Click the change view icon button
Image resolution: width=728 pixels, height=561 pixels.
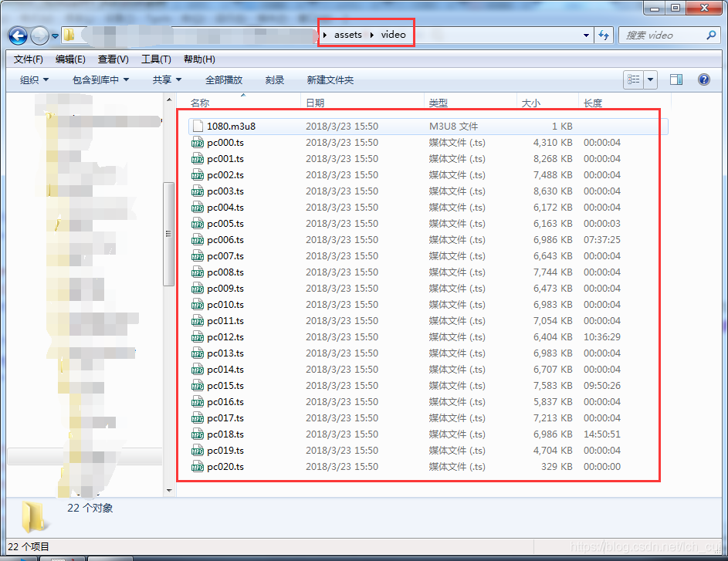[633, 79]
